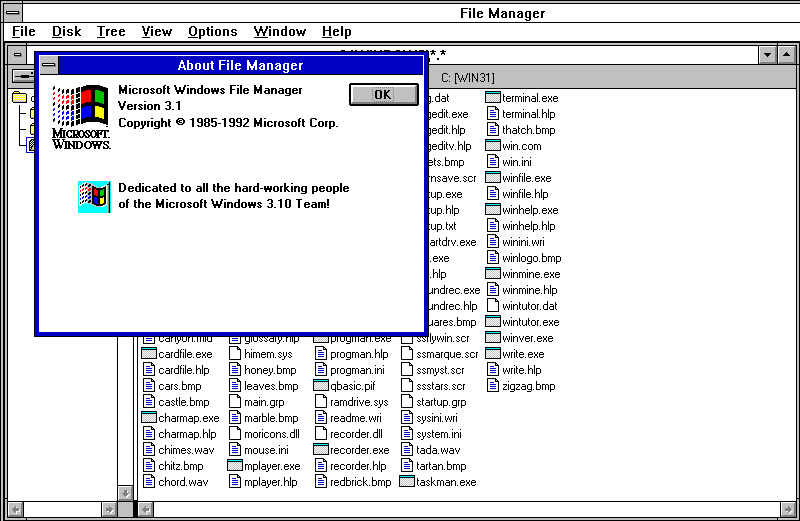Image resolution: width=800 pixels, height=521 pixels.
Task: Select tada.wav file name
Action: 438,450
